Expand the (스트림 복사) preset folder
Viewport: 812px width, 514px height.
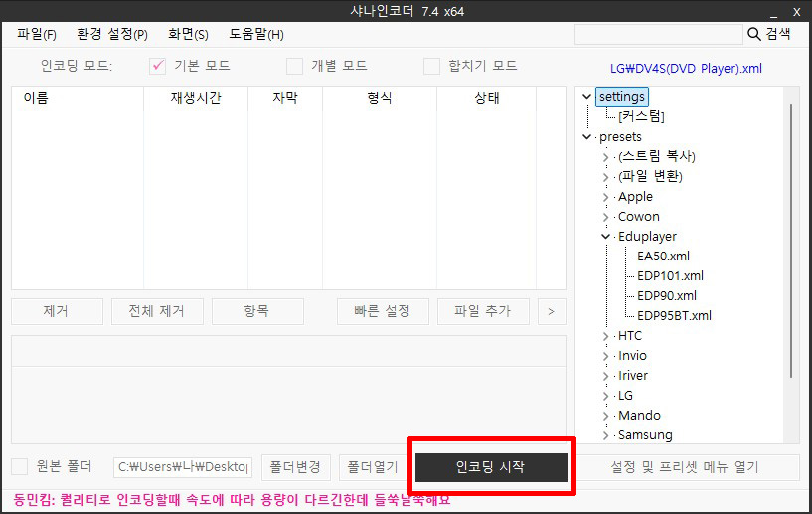click(x=606, y=156)
